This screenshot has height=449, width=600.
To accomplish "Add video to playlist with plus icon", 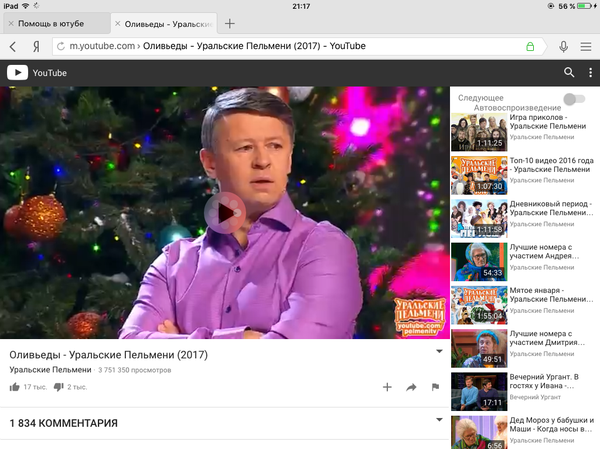I will point(386,387).
